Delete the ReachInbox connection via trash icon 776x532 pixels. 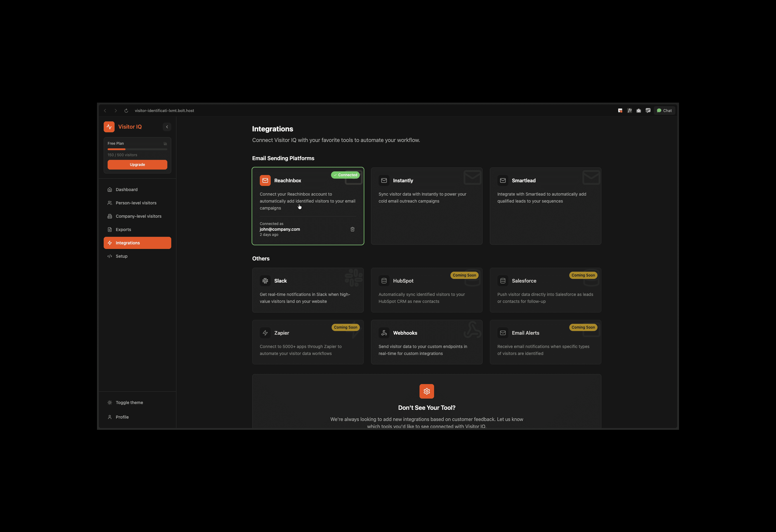[x=352, y=229]
